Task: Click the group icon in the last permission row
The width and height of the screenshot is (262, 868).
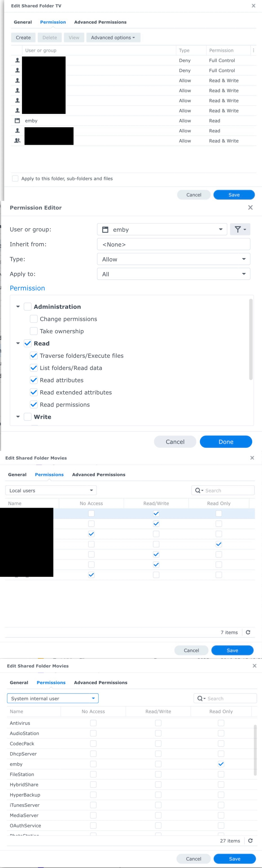Action: pos(17,141)
